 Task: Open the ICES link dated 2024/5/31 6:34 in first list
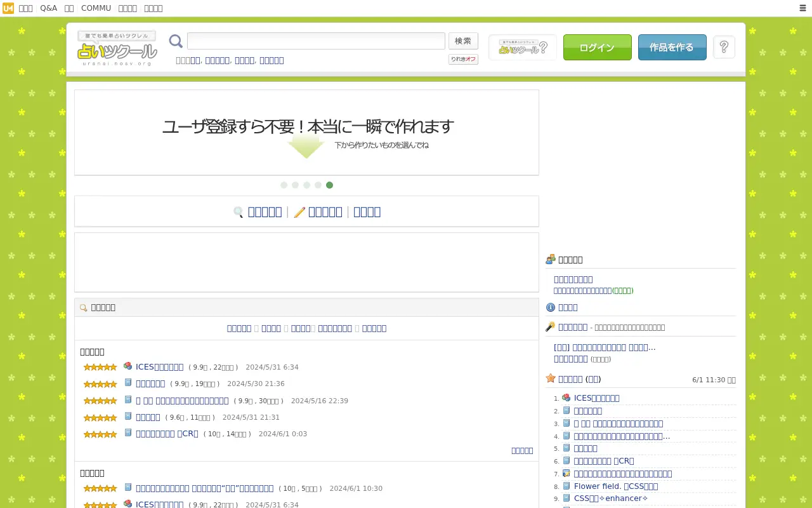pos(159,367)
